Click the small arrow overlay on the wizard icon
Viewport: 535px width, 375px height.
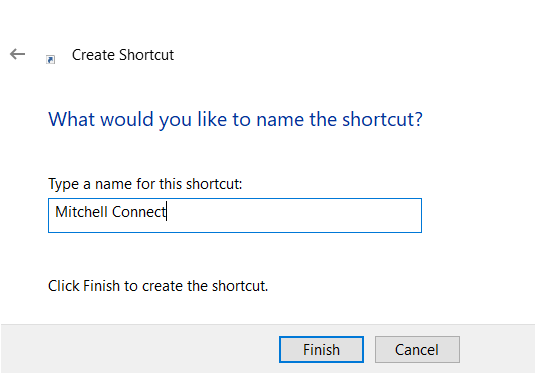(x=50, y=61)
